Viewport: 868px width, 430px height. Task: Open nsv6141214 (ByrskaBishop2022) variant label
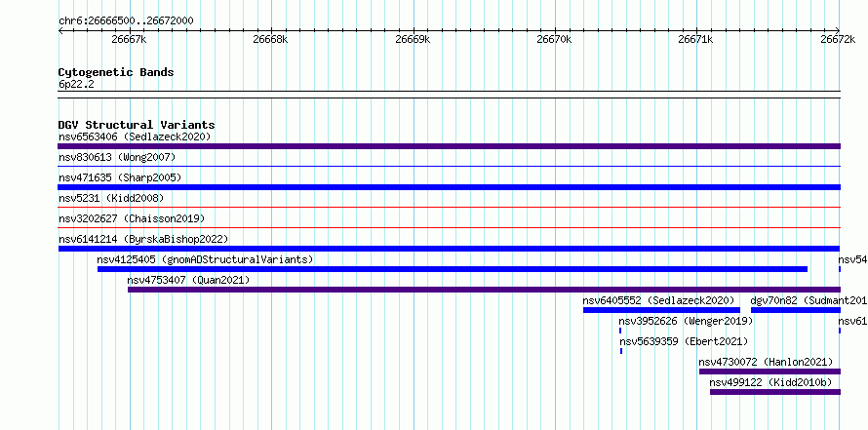143,239
